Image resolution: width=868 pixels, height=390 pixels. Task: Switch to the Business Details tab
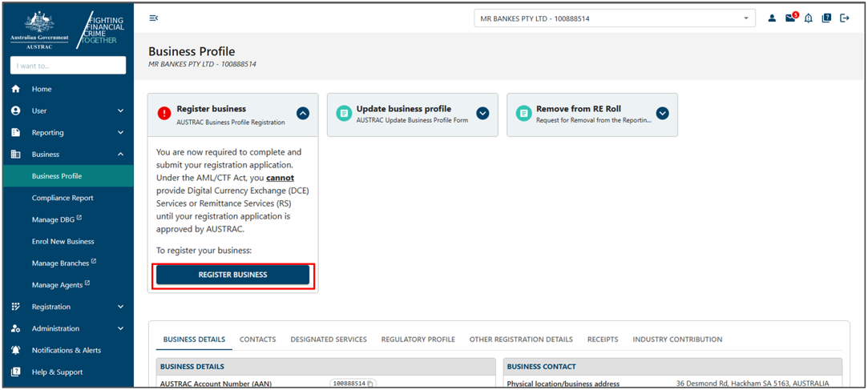click(194, 340)
